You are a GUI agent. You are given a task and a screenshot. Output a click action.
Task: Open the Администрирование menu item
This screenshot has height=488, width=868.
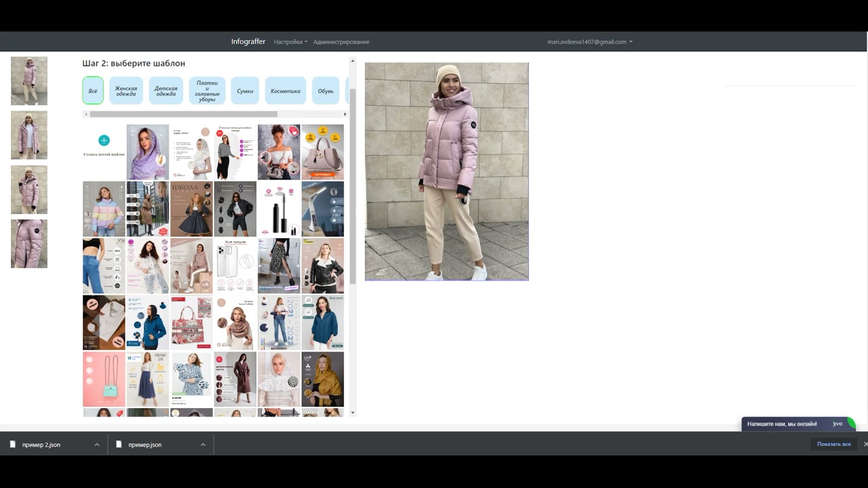point(341,42)
